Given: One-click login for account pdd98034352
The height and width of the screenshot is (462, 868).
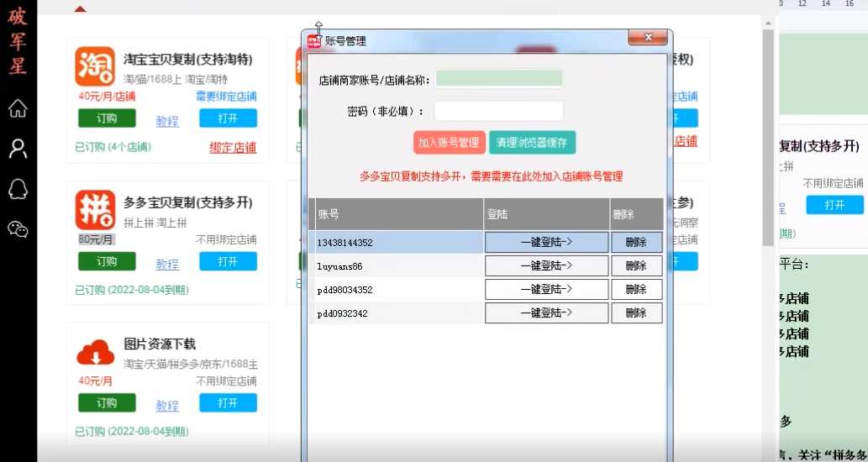Looking at the screenshot, I should coord(546,289).
